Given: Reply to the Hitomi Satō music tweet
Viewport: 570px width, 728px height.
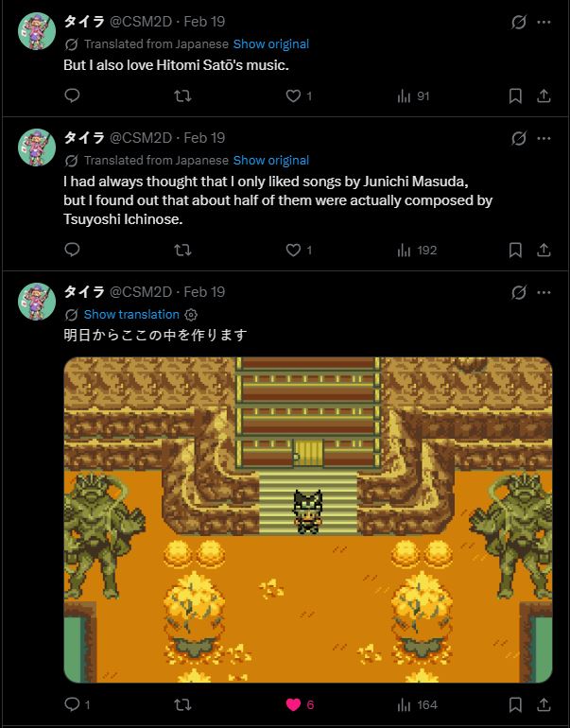Looking at the screenshot, I should click(x=72, y=95).
